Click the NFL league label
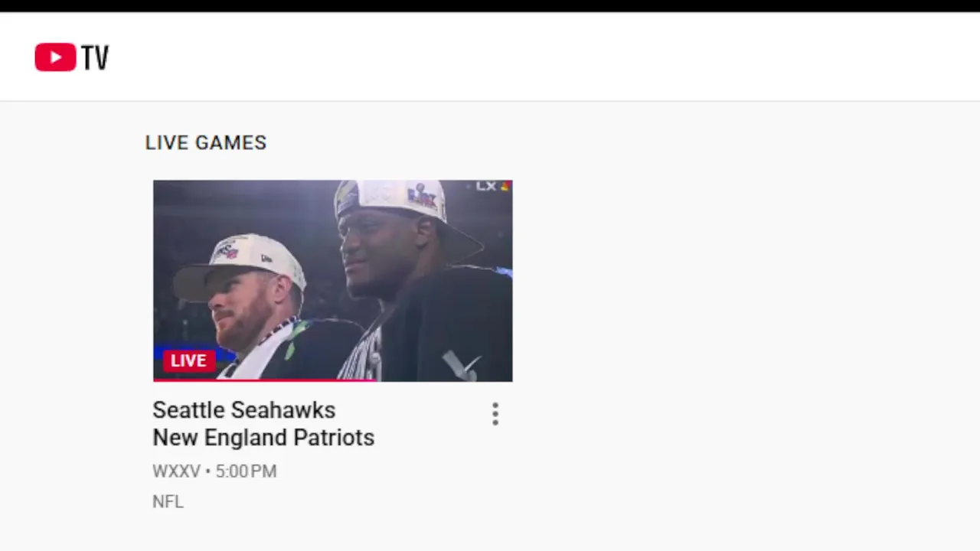 168,502
